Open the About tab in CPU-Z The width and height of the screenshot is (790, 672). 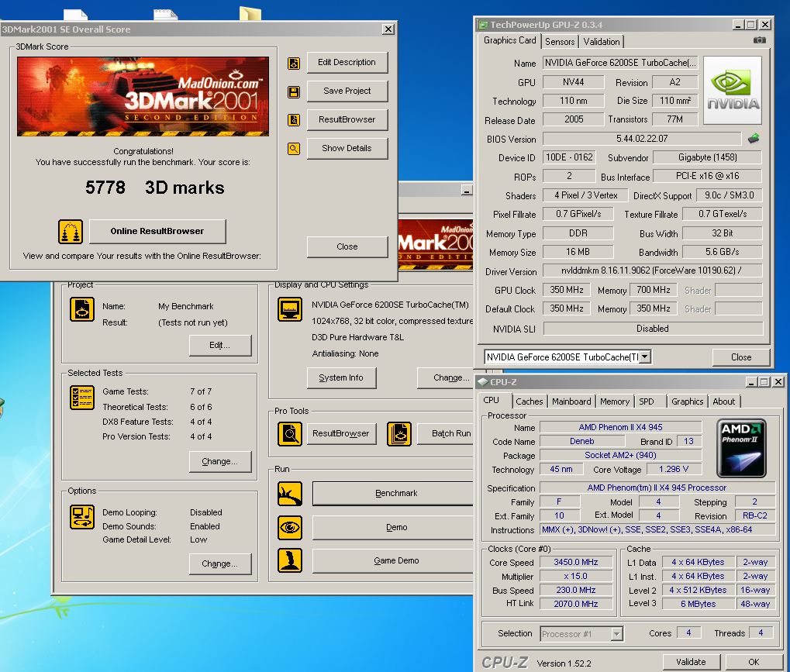pos(723,401)
